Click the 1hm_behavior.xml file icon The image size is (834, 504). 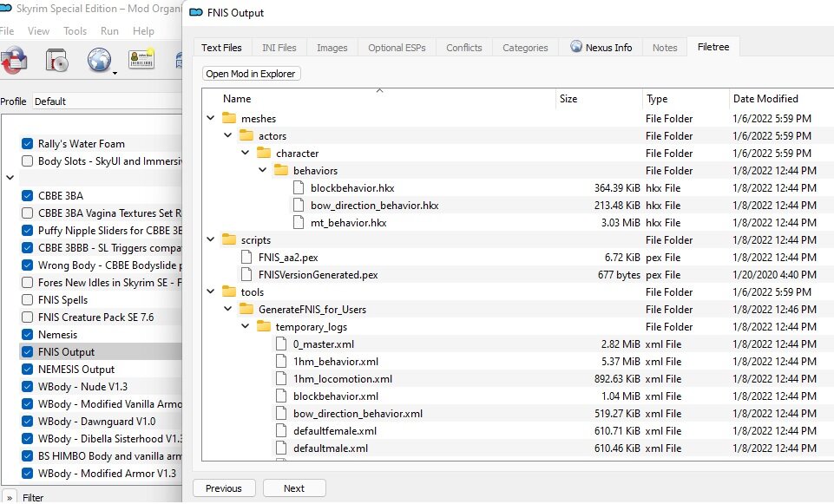click(281, 362)
